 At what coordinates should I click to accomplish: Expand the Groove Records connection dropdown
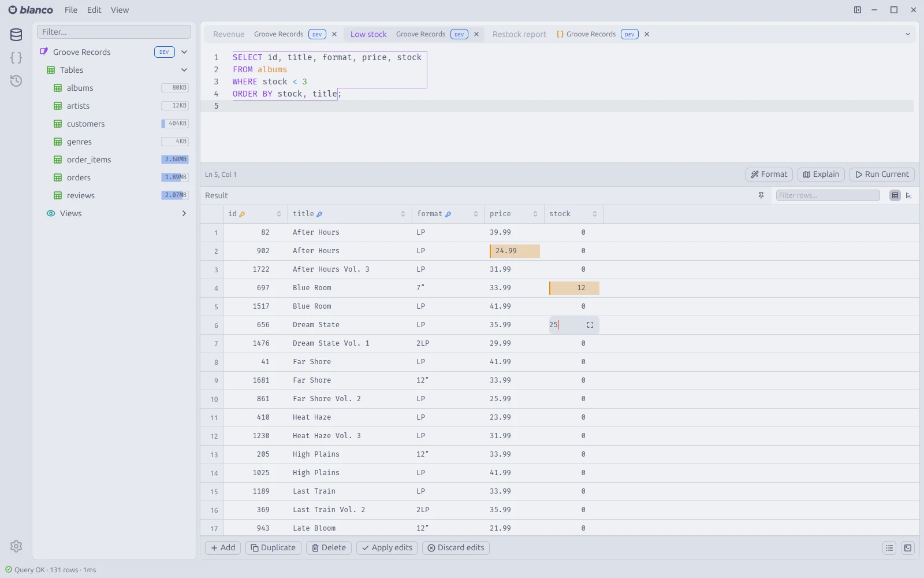tap(184, 52)
